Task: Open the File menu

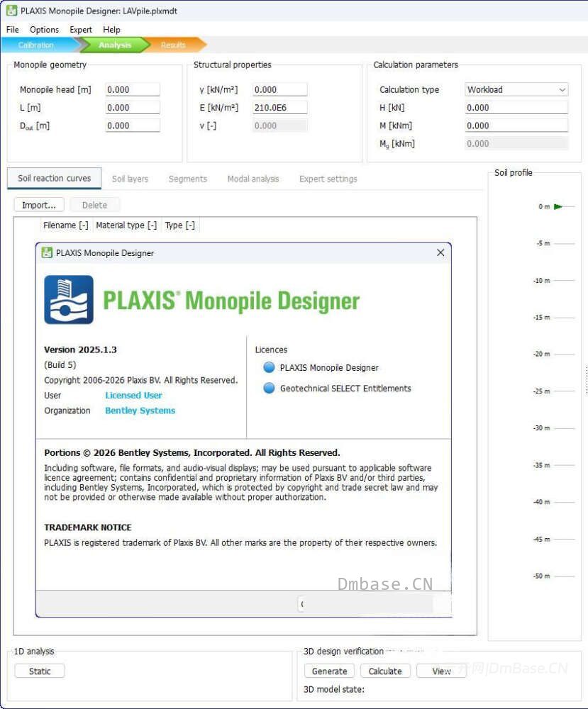Action: click(x=13, y=29)
